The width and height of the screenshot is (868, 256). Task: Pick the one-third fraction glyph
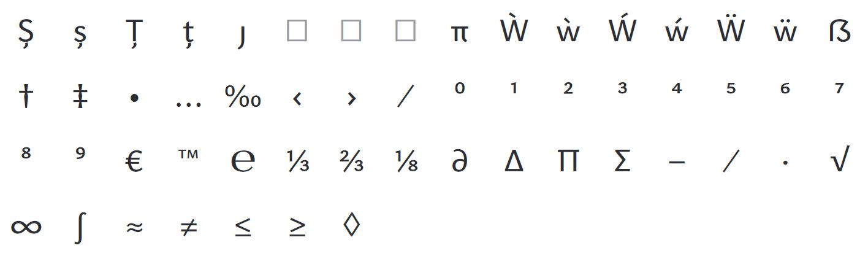tap(297, 161)
